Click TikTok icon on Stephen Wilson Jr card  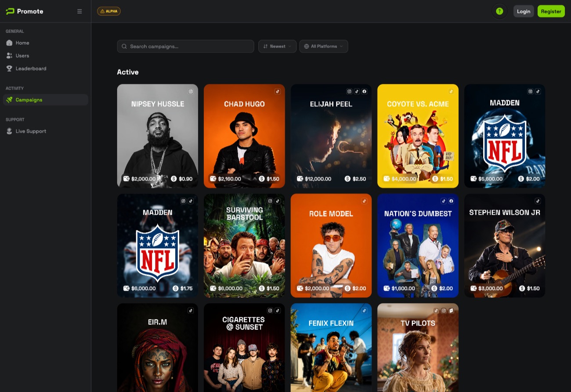click(x=538, y=201)
